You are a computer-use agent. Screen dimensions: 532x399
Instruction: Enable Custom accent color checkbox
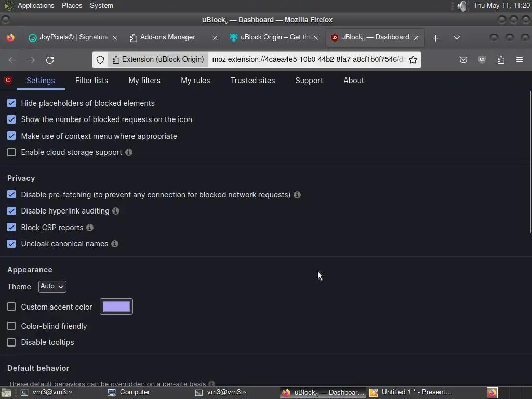click(x=11, y=307)
